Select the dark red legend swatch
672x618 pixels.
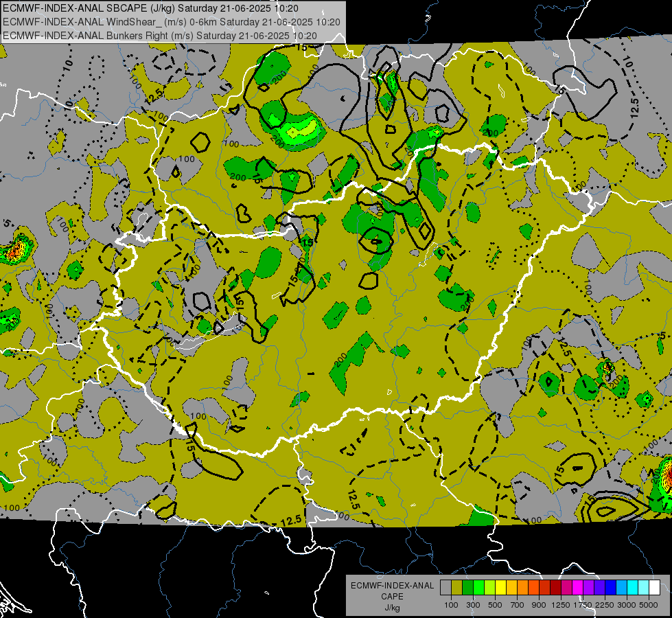click(x=555, y=588)
